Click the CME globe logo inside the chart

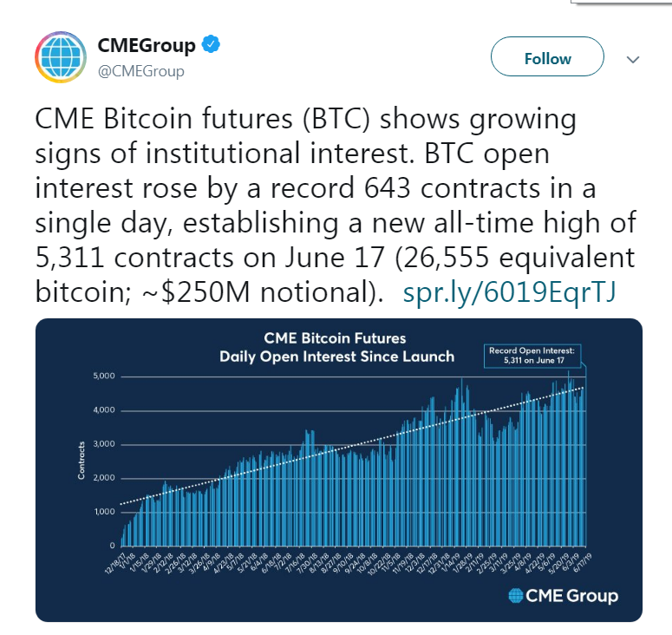click(516, 595)
